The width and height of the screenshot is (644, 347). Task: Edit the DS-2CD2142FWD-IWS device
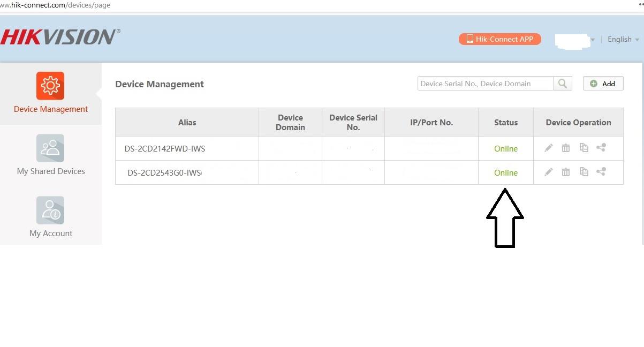(549, 148)
